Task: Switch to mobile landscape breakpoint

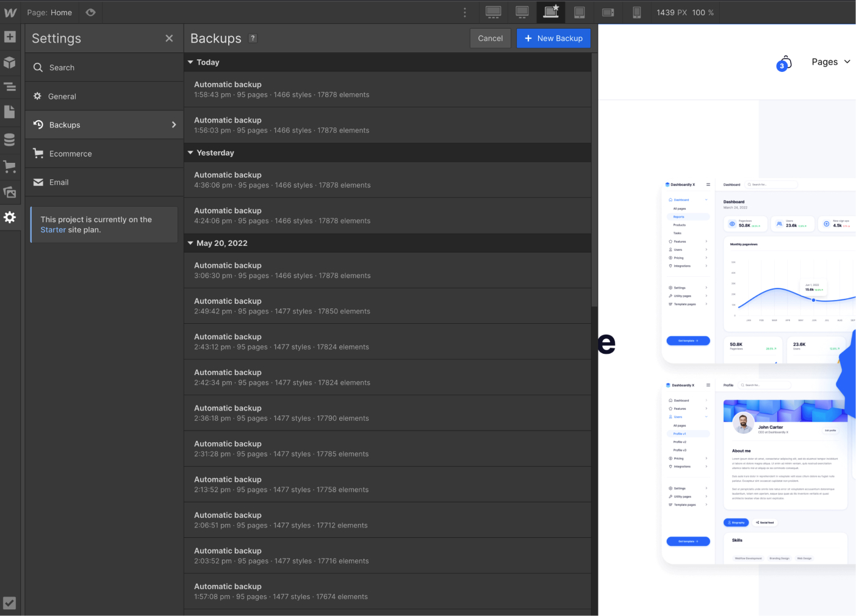Action: click(608, 12)
